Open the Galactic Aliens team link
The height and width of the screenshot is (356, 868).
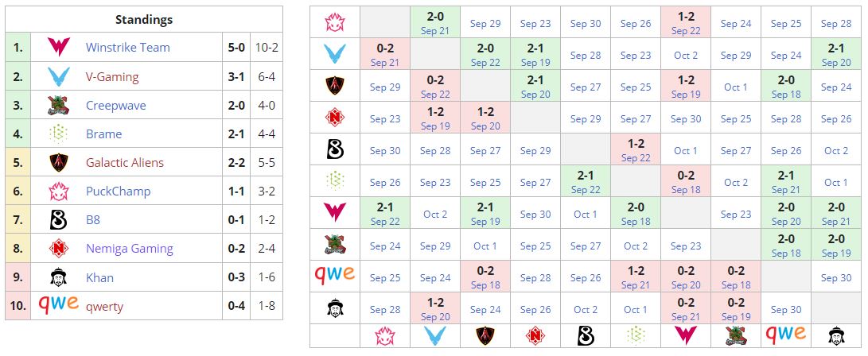125,163
